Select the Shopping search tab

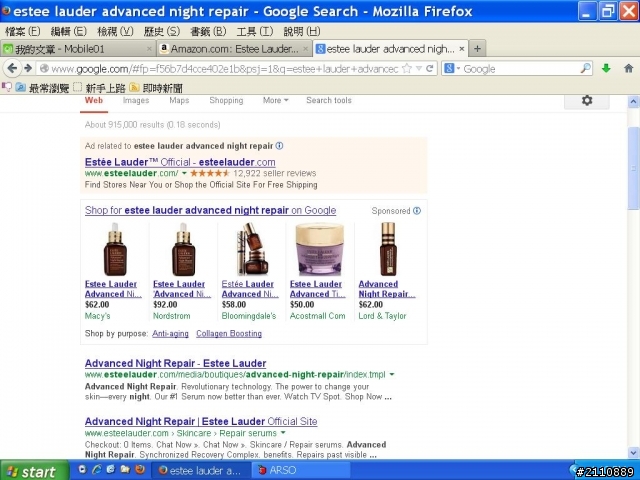coord(226,100)
